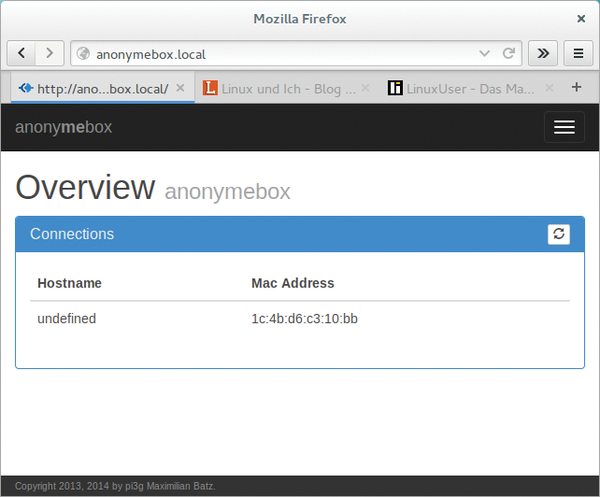Click the anonymebox brand link in navbar
This screenshot has height=497, width=600.
pos(64,127)
